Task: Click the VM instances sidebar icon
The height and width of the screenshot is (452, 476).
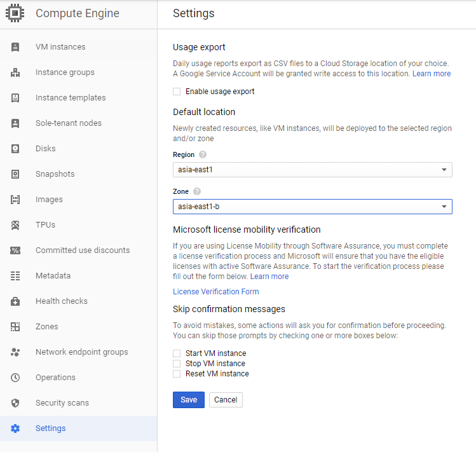Action: [15, 47]
